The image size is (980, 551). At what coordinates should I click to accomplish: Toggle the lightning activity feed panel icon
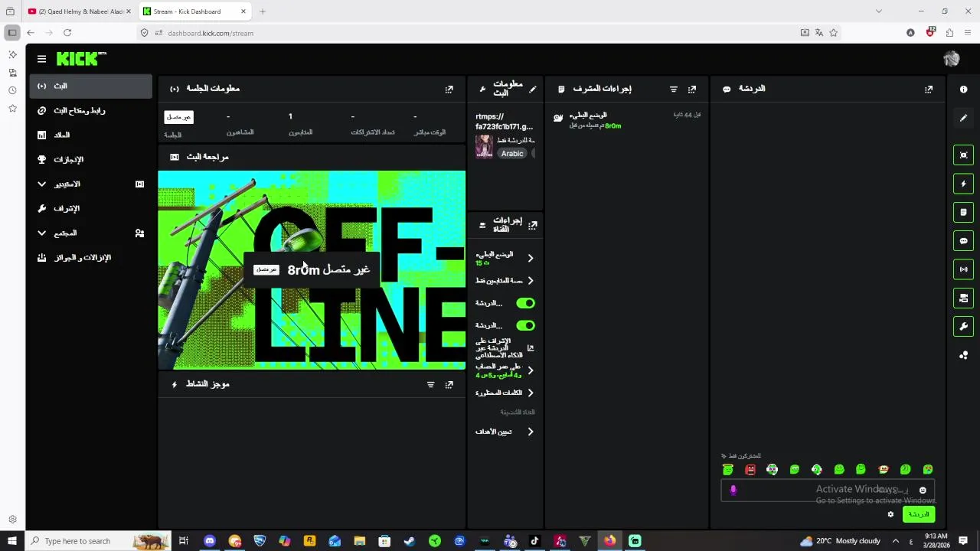click(963, 184)
